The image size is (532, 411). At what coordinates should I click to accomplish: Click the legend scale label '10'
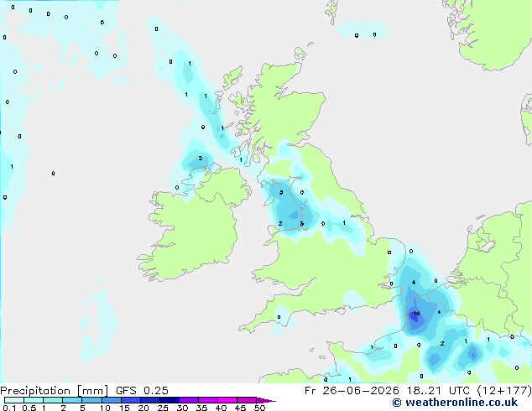point(105,408)
